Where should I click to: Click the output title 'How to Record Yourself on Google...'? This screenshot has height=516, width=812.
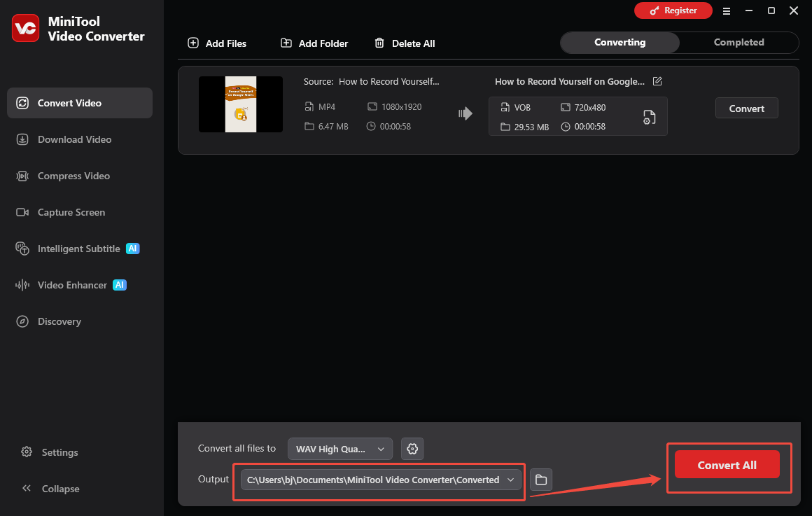tap(570, 81)
